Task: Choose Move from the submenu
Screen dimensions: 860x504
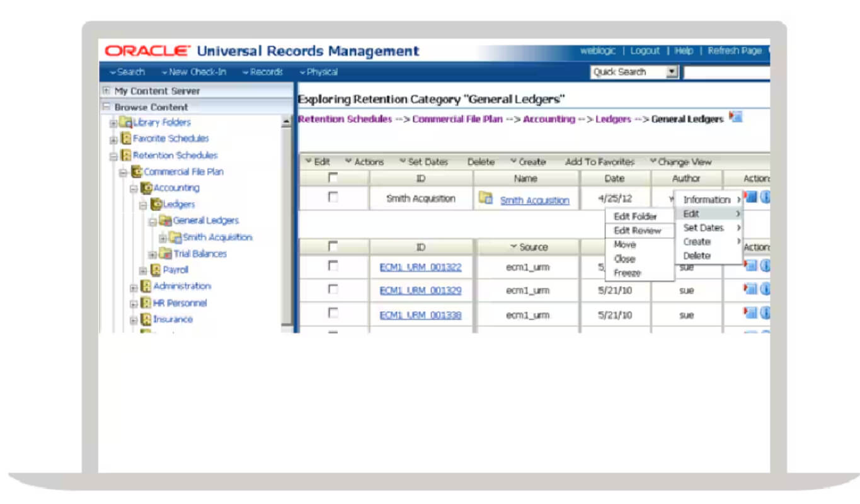Action: (x=625, y=244)
